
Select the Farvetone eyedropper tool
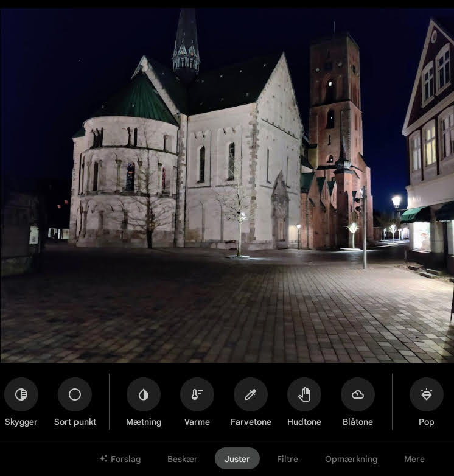tap(251, 394)
